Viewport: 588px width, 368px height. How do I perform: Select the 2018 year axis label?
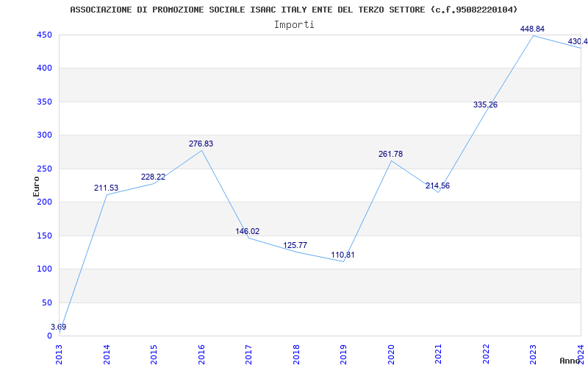pos(296,354)
